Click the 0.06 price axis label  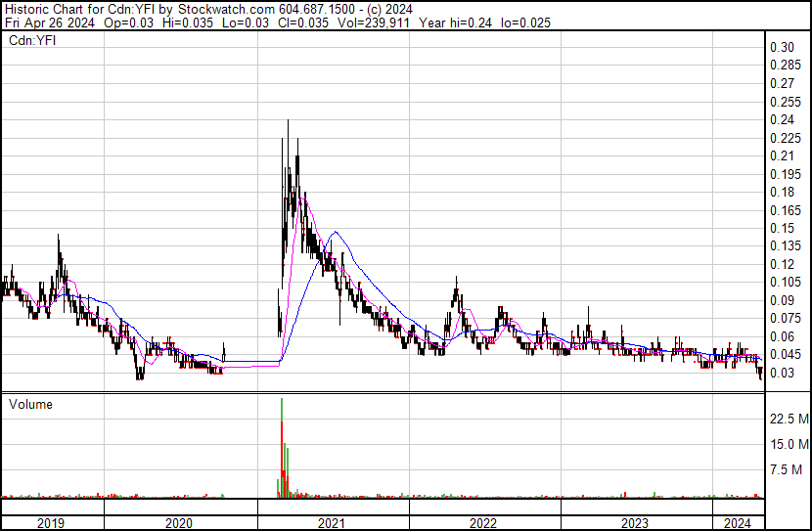[x=782, y=336]
